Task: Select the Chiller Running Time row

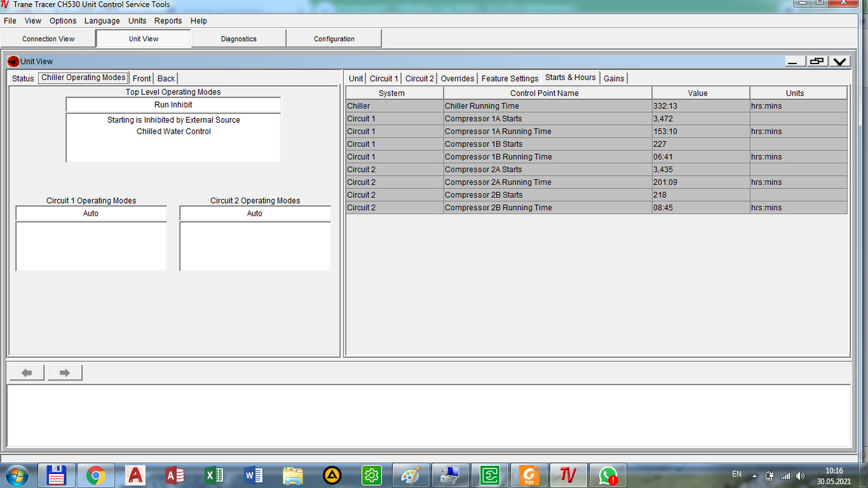Action: click(596, 106)
